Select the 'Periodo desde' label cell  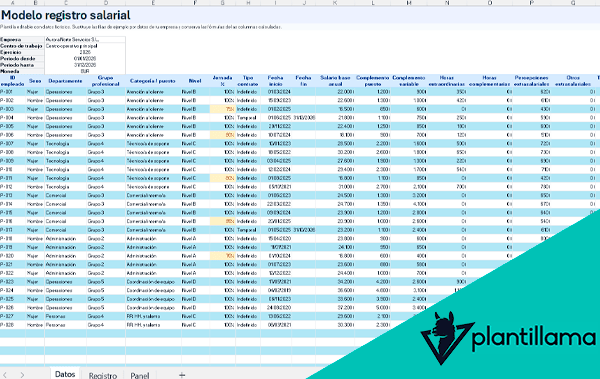(22, 59)
